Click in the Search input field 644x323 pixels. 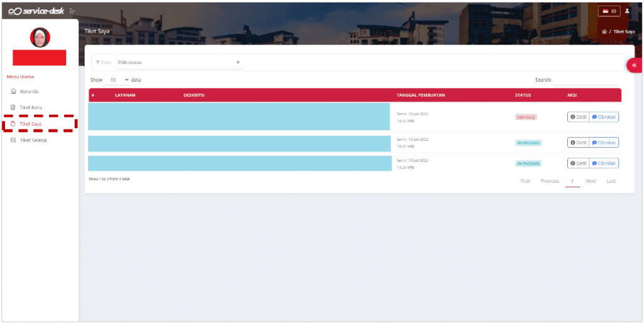586,80
